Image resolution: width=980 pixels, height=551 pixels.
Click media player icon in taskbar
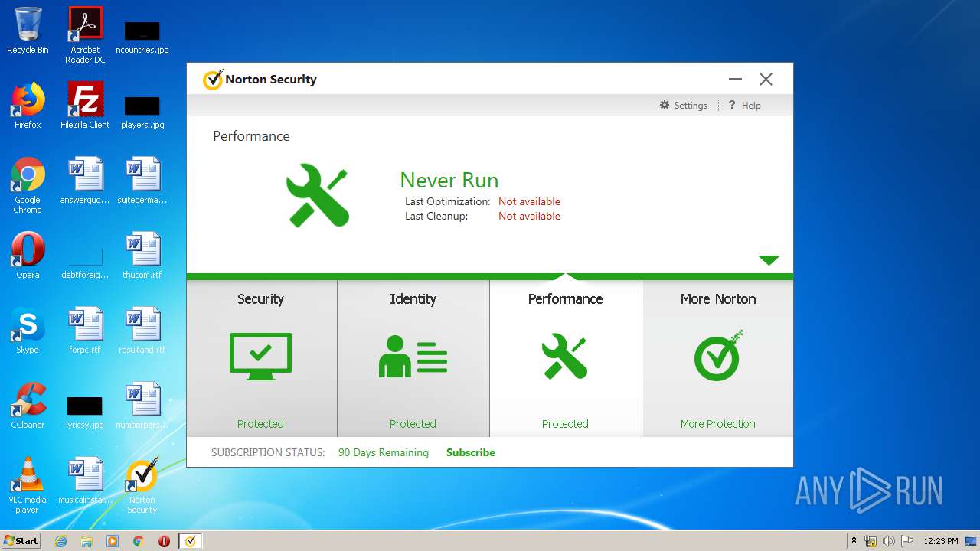pos(113,541)
